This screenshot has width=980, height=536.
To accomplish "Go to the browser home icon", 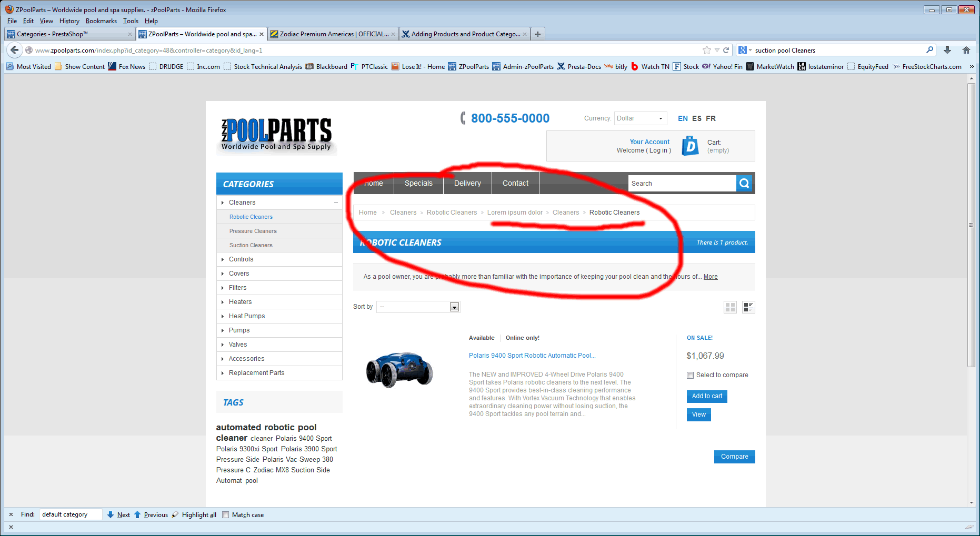I will coord(966,50).
